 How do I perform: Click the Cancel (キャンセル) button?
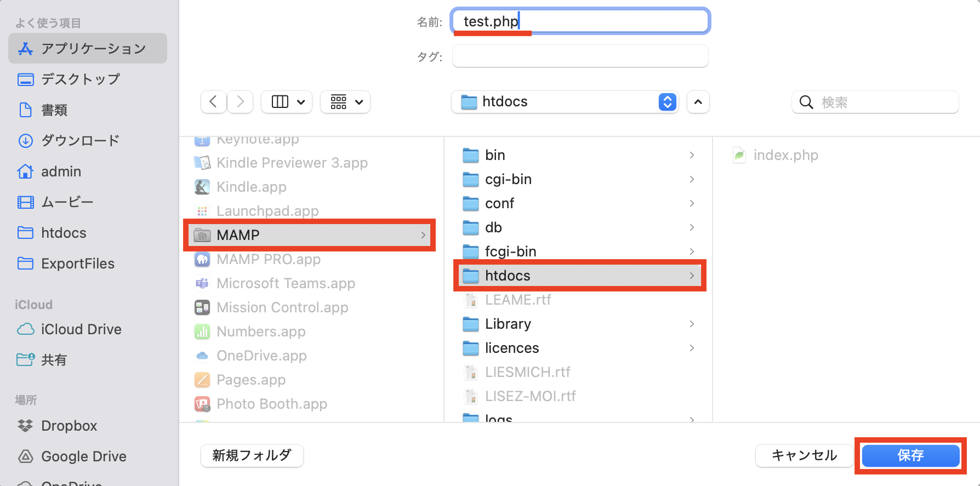[804, 455]
